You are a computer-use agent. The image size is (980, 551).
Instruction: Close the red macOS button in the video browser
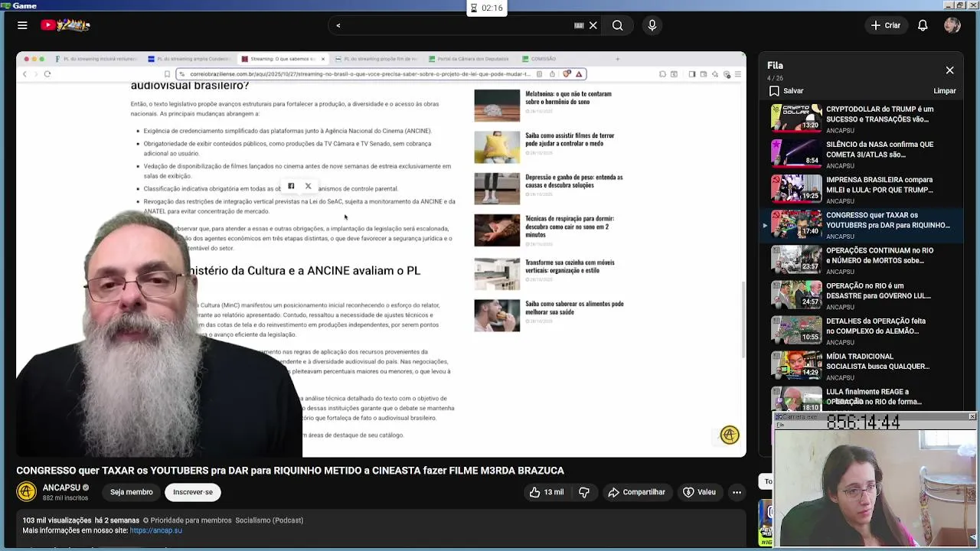click(27, 59)
